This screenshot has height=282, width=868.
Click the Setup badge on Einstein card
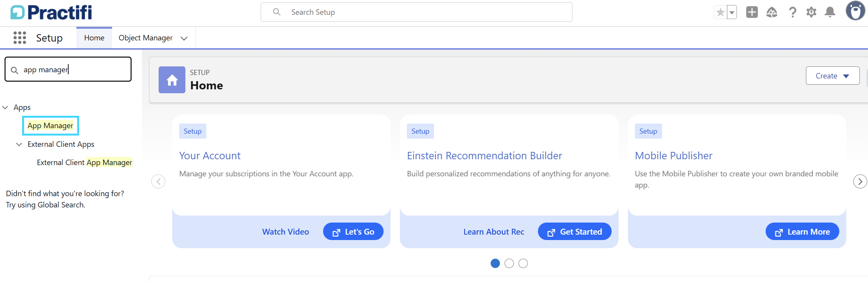point(420,131)
